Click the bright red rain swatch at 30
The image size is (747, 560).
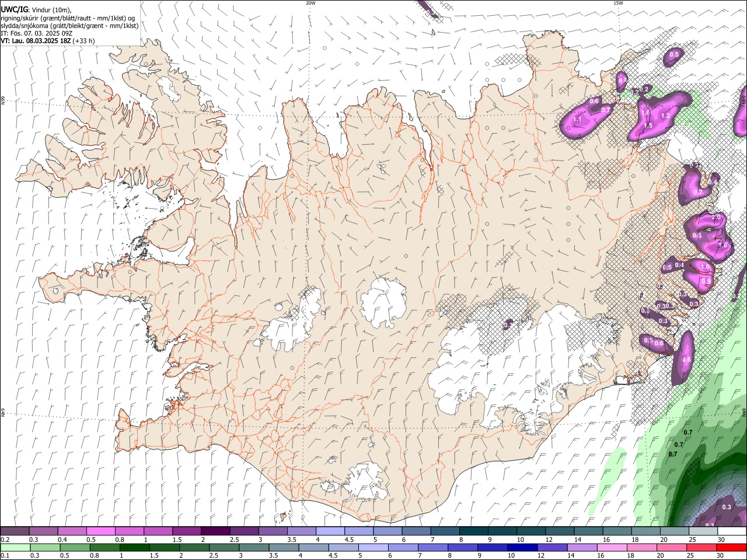731,547
